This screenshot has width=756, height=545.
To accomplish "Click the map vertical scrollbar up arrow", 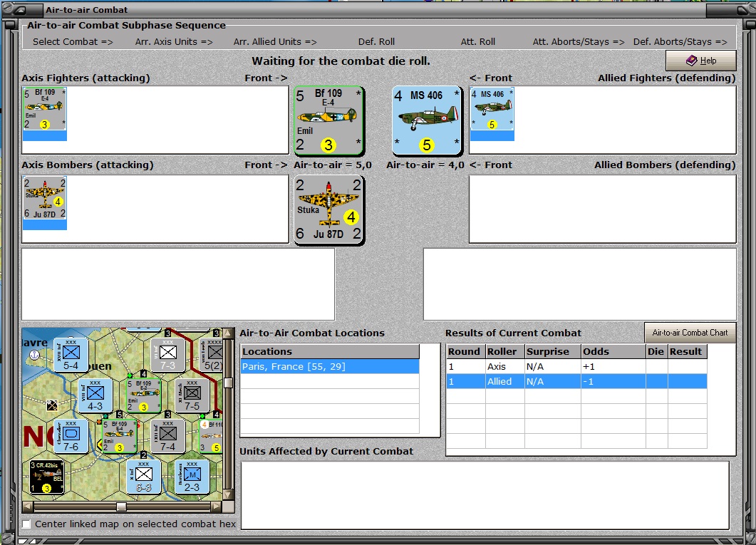I will (229, 333).
